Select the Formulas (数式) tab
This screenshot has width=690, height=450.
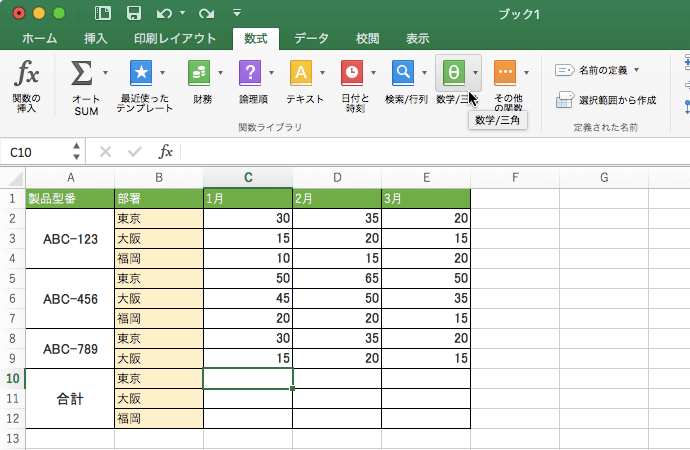(x=256, y=39)
